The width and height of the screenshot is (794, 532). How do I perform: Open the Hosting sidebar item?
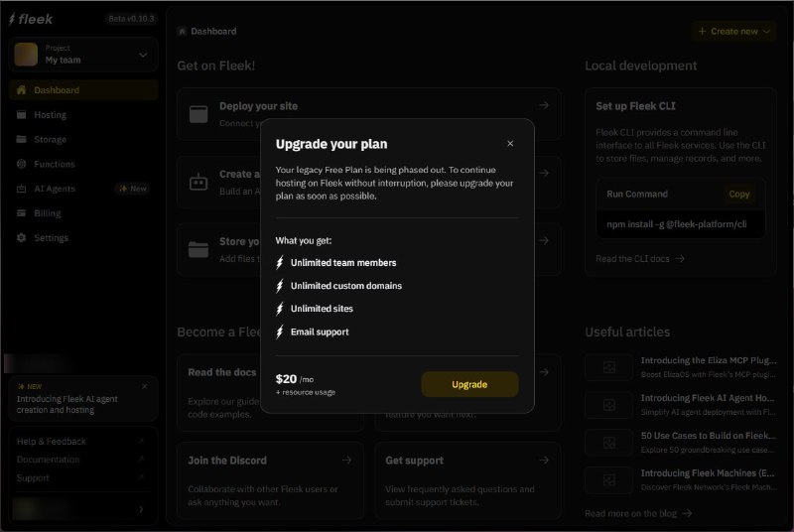50,115
